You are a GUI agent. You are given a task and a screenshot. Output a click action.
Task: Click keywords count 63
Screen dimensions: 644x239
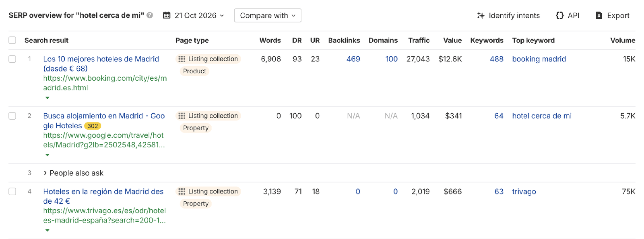[x=499, y=192]
